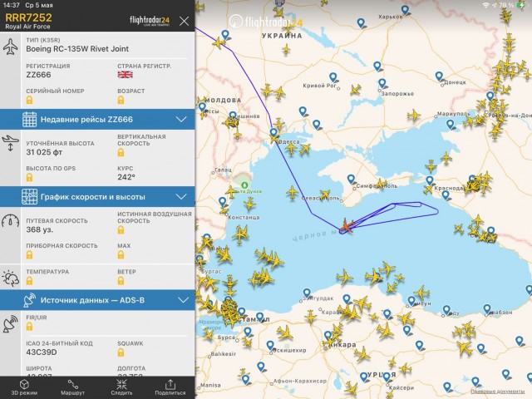Viewport: 532px width, 399px height.
Task: Tap the RRR7252 callsign header
Action: coord(28,17)
